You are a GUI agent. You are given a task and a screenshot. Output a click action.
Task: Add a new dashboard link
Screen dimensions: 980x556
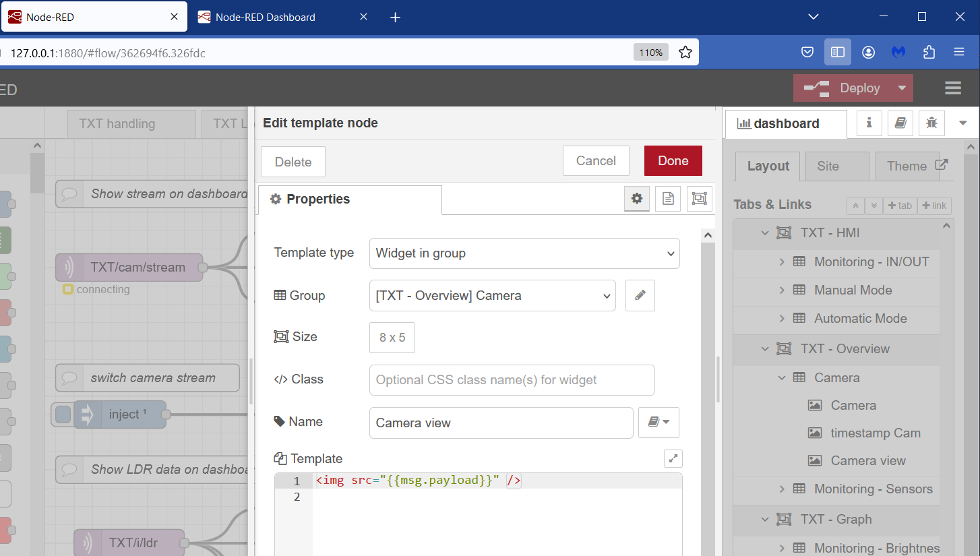(934, 206)
